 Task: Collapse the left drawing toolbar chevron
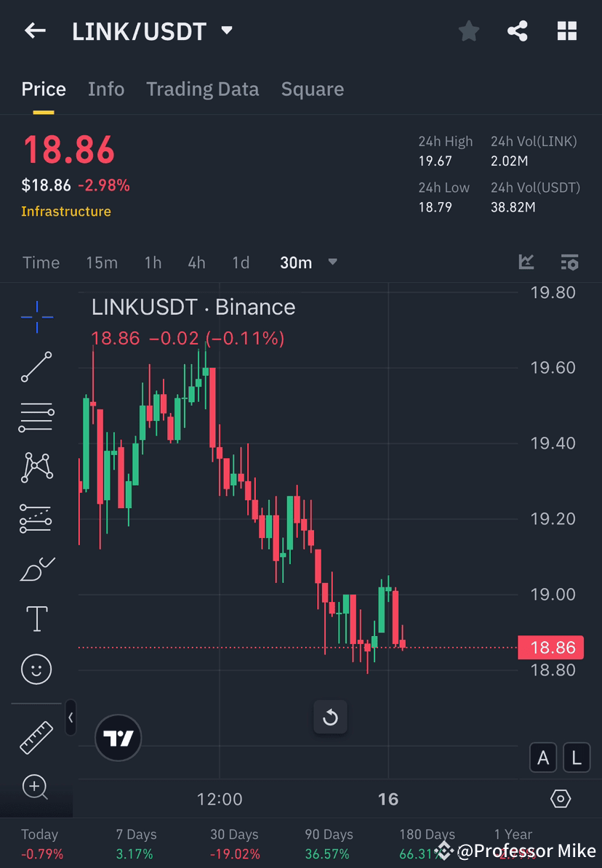(71, 718)
